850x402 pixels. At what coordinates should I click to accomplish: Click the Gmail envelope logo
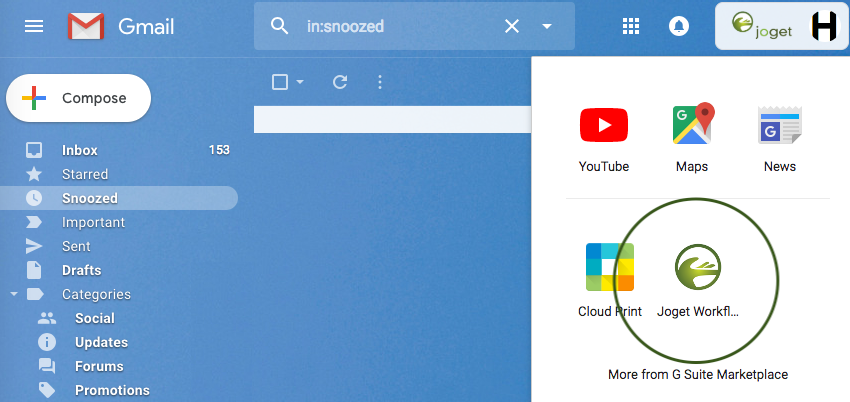pos(86,26)
